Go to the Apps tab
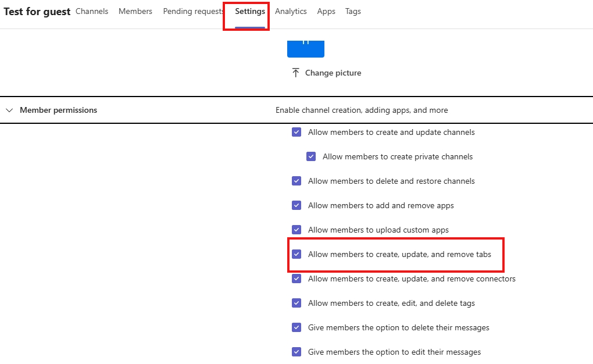Image resolution: width=593 pixels, height=364 pixels. pos(326,12)
